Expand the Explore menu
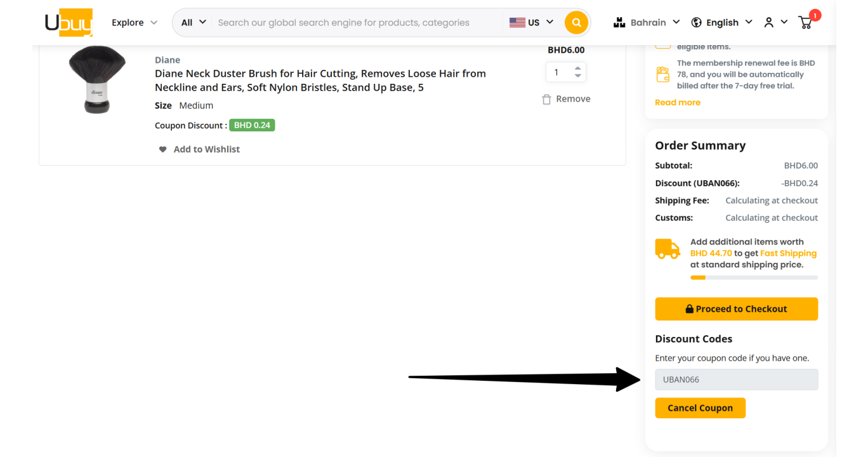Image resolution: width=868 pixels, height=457 pixels. pos(135,22)
